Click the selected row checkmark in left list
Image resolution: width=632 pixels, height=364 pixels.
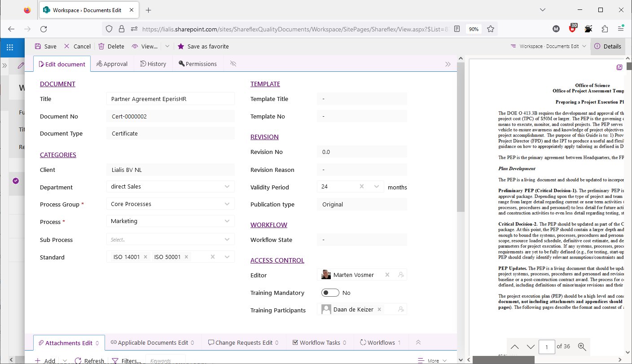point(16,181)
